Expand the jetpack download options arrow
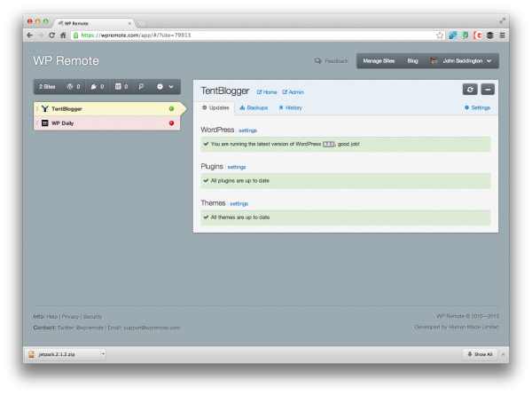This screenshot has width=532, height=395. (103, 354)
